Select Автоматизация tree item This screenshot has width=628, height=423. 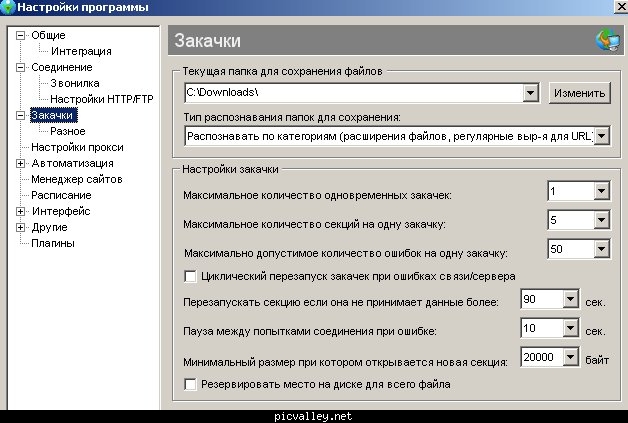click(x=72, y=163)
